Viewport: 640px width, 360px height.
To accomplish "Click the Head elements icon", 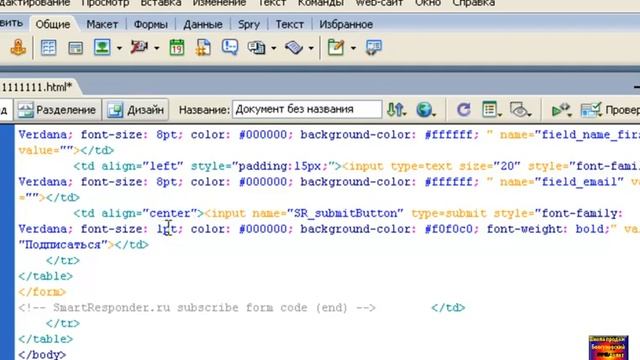I will (x=256, y=48).
